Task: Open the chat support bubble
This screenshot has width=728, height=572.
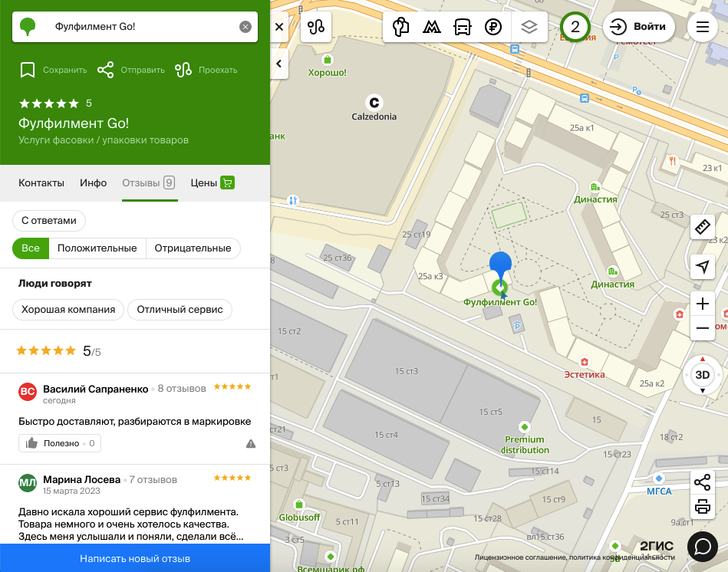Action: pos(703,547)
